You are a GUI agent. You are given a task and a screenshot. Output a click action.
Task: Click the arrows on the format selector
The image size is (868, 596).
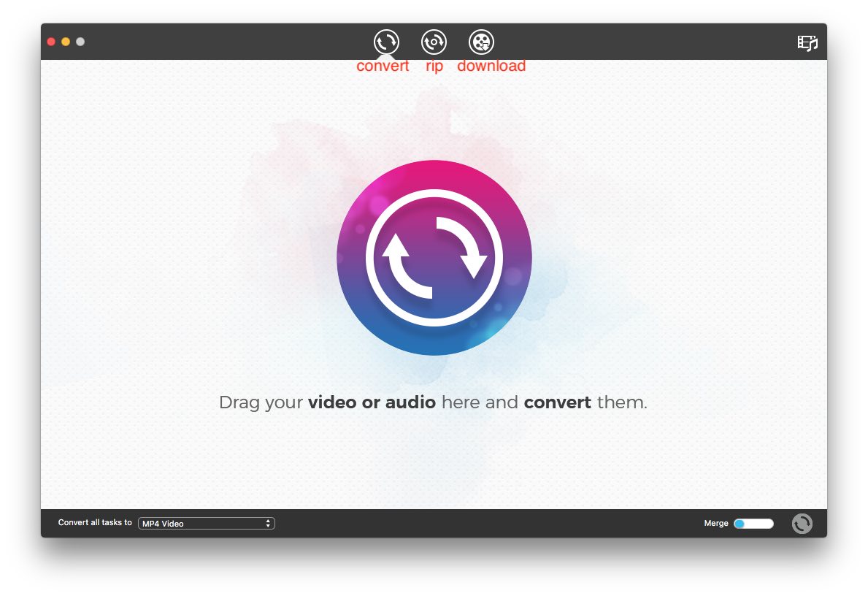tap(268, 524)
